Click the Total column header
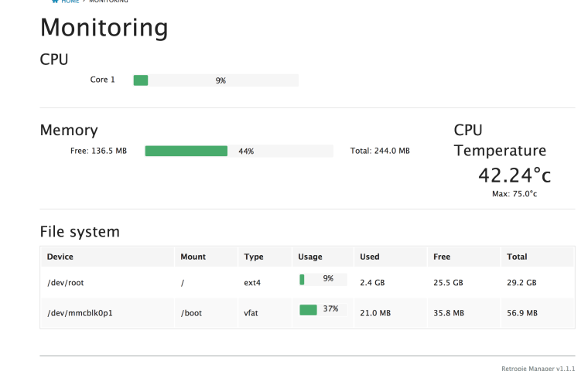 (x=517, y=257)
